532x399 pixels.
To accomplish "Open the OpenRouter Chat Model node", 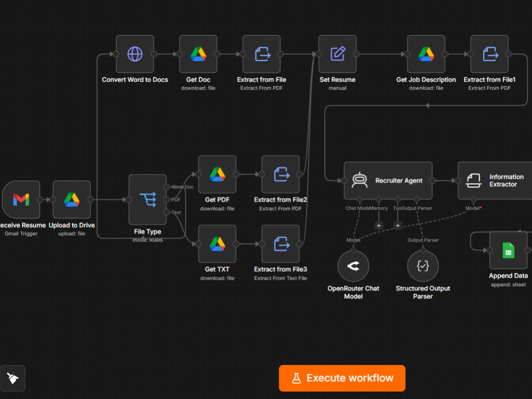I will pyautogui.click(x=353, y=266).
